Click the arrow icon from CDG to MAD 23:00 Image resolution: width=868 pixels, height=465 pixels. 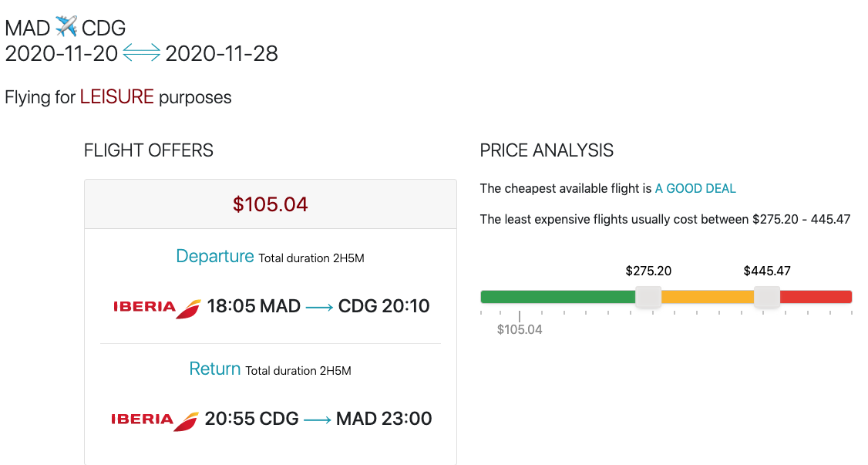(318, 420)
